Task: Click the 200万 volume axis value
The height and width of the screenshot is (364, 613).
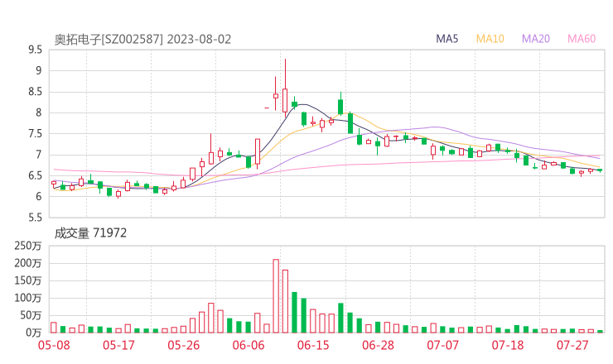Action: pyautogui.click(x=28, y=264)
